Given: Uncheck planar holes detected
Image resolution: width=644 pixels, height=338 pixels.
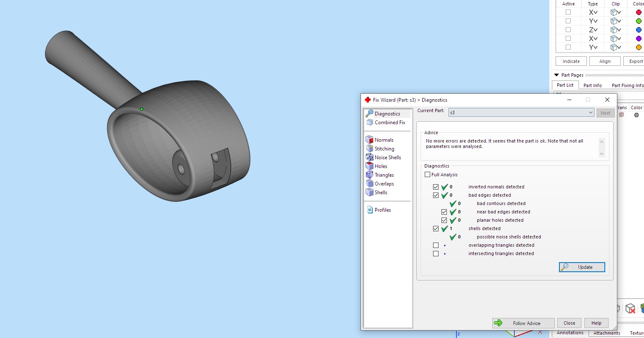Looking at the screenshot, I should coord(444,220).
